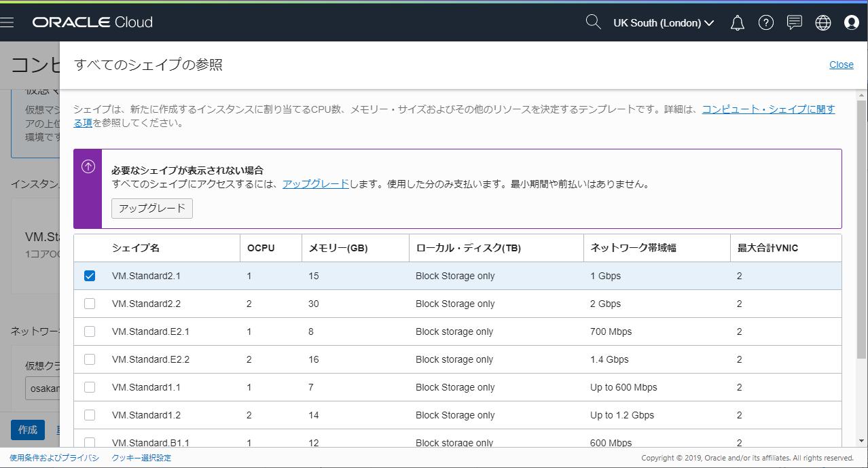Open the コンピュート・シェイプに関する項 documentation link

[768, 109]
